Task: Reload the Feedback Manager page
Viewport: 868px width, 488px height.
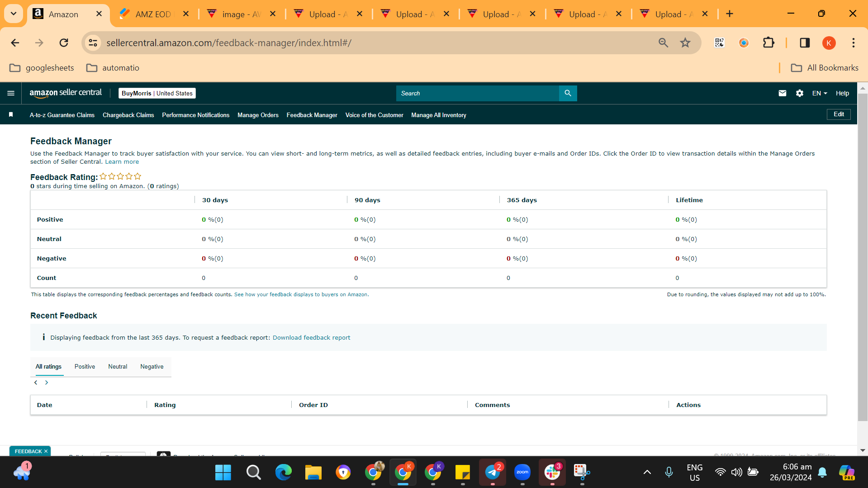Action: point(64,43)
